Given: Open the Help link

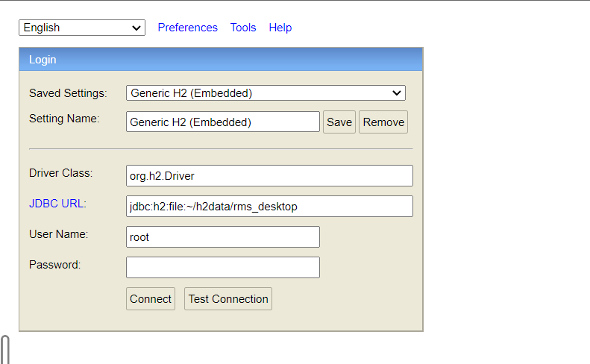Looking at the screenshot, I should [280, 28].
